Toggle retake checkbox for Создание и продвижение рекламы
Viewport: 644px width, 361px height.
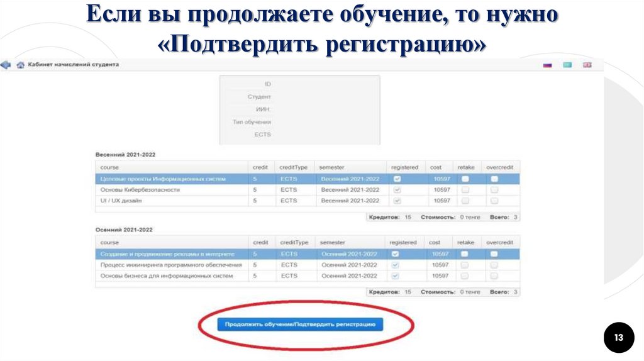[x=465, y=254]
